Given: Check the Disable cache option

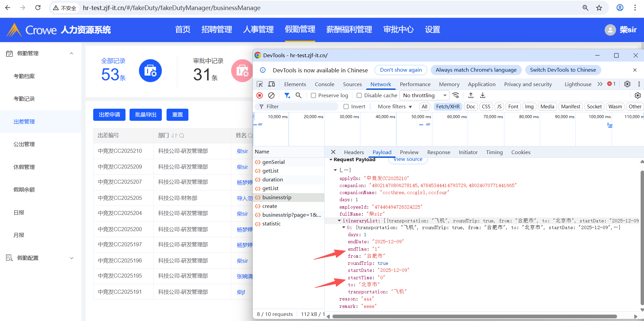Looking at the screenshot, I should click(x=359, y=96).
